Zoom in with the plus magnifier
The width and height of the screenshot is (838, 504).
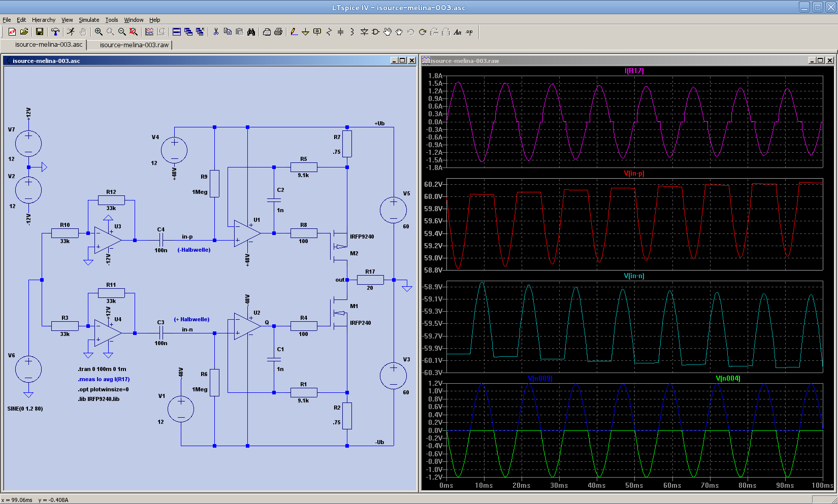pos(99,32)
